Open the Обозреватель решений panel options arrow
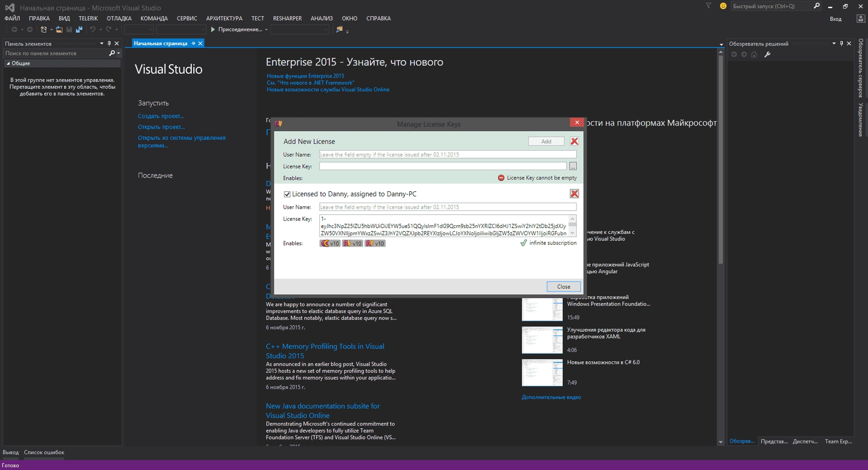Image resolution: width=868 pixels, height=470 pixels. click(x=834, y=43)
